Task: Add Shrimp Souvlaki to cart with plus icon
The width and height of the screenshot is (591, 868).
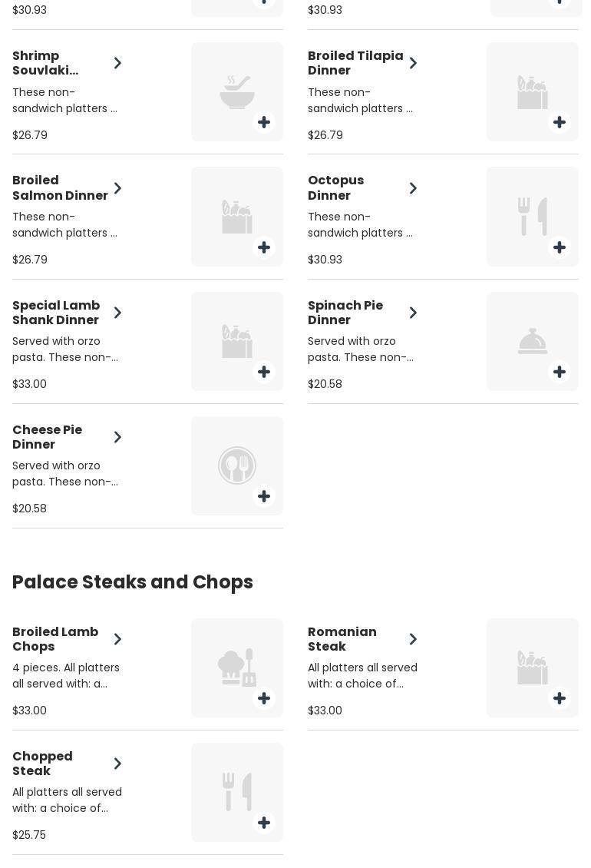Action: click(x=264, y=123)
